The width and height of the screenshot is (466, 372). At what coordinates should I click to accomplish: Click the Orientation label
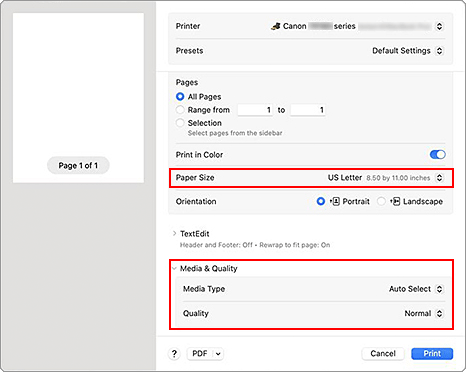tap(196, 201)
